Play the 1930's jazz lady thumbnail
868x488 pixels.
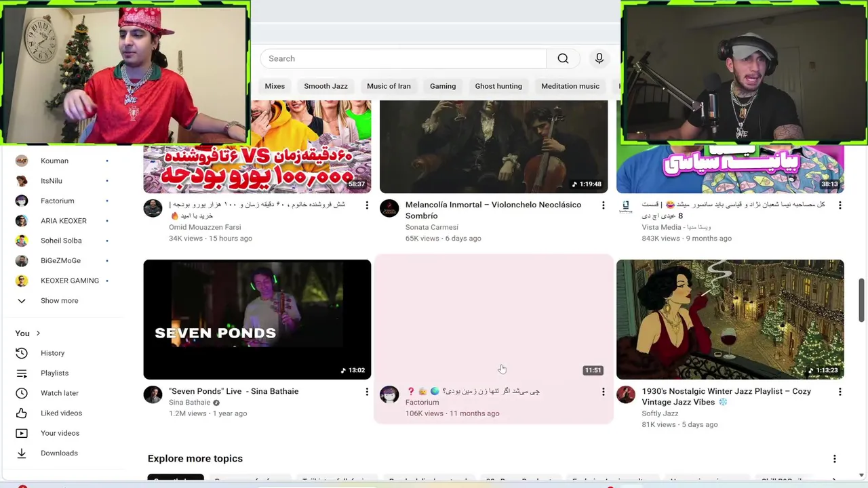point(730,319)
